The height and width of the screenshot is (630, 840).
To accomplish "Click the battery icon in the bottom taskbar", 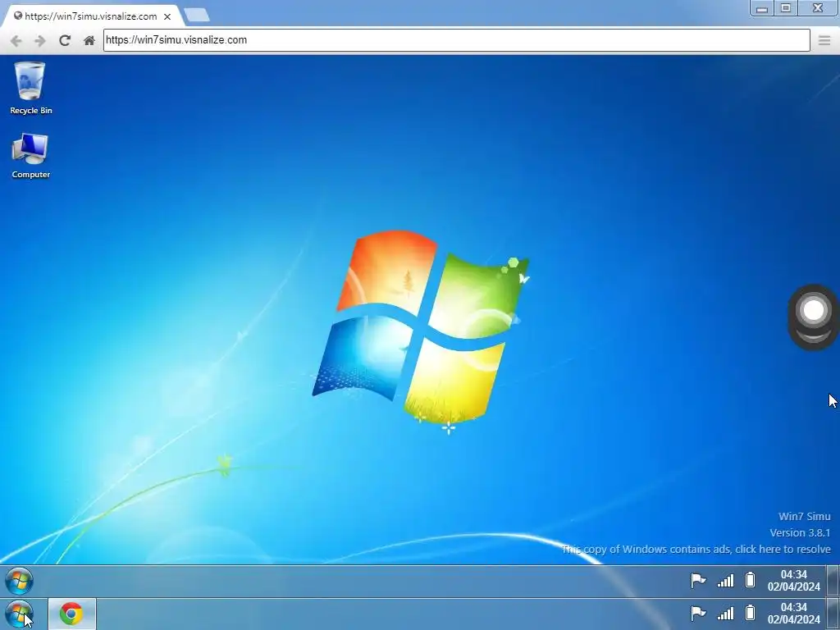I will (x=750, y=613).
